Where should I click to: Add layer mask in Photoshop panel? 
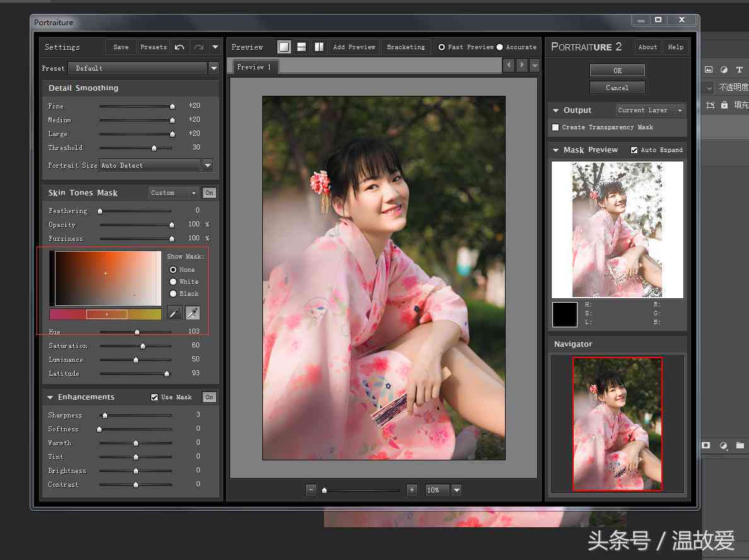706,445
